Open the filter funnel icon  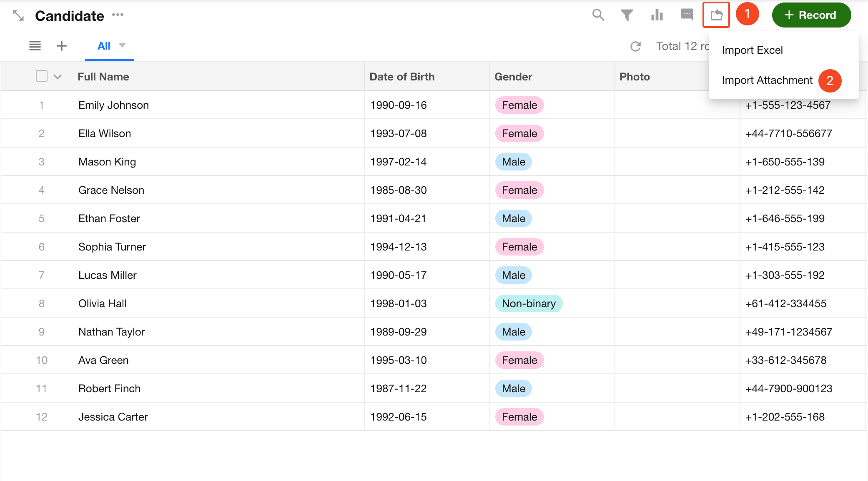(x=627, y=15)
